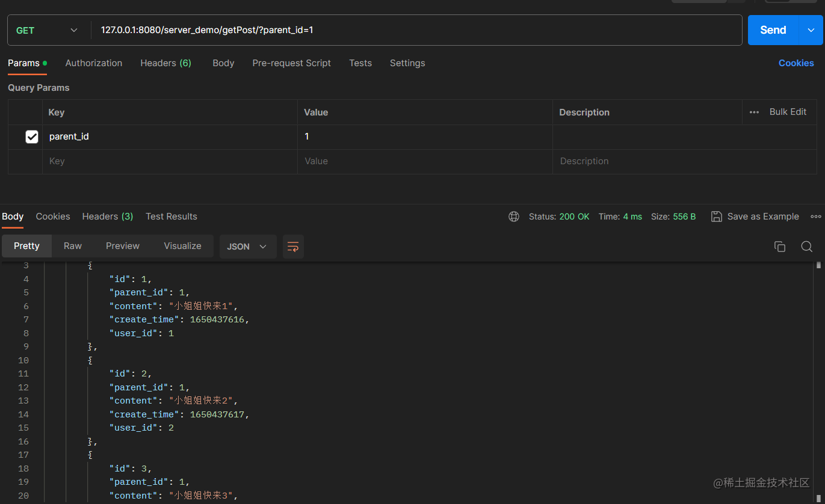Click the Query Params heading
The height and width of the screenshot is (504, 825).
[x=39, y=88]
